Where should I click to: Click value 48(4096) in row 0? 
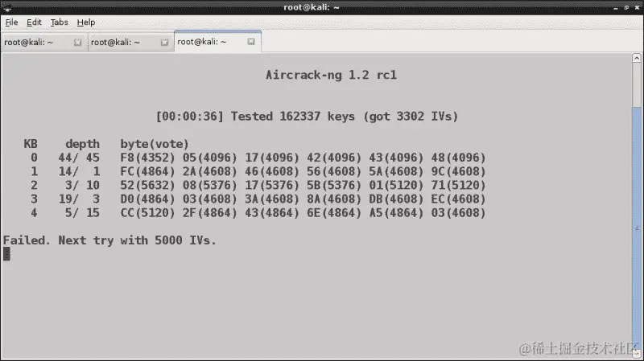point(458,158)
